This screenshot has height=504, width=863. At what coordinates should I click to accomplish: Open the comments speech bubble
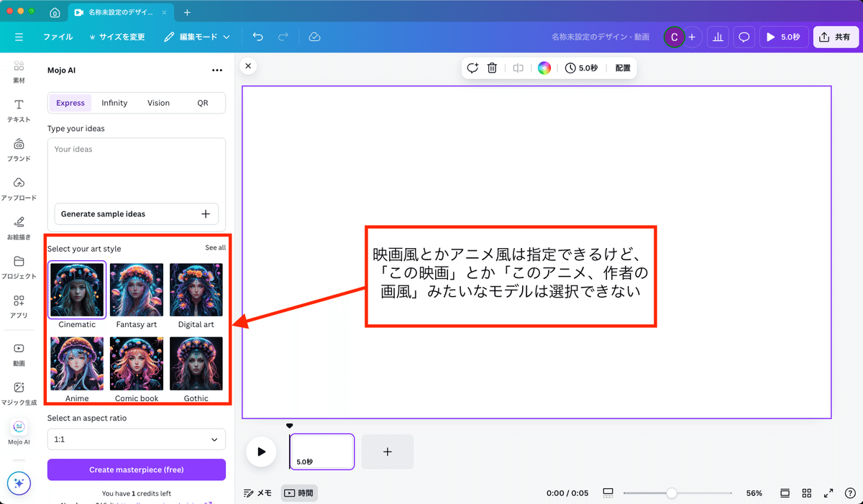tap(744, 37)
